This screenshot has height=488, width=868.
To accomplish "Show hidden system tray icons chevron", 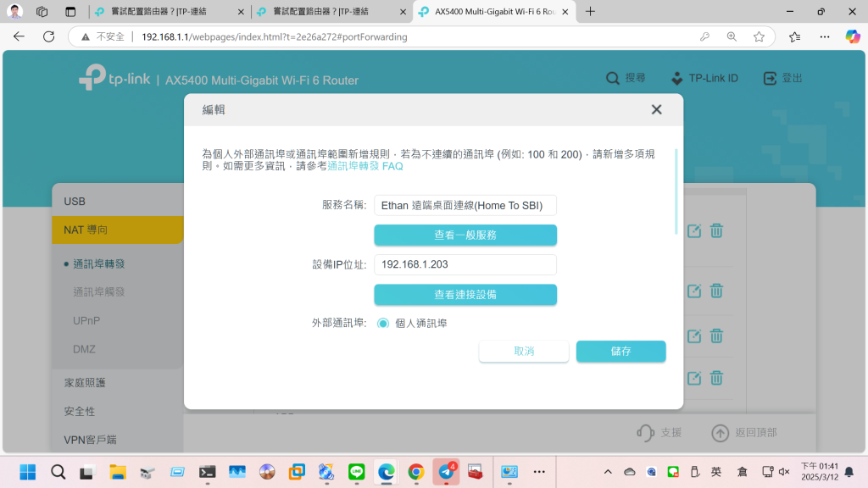I will coord(608,471).
